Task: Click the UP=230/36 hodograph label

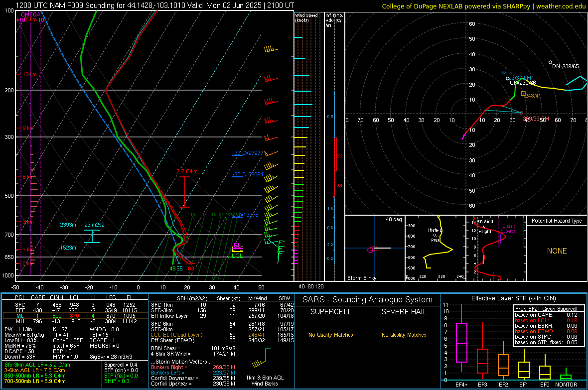Action: (x=523, y=83)
